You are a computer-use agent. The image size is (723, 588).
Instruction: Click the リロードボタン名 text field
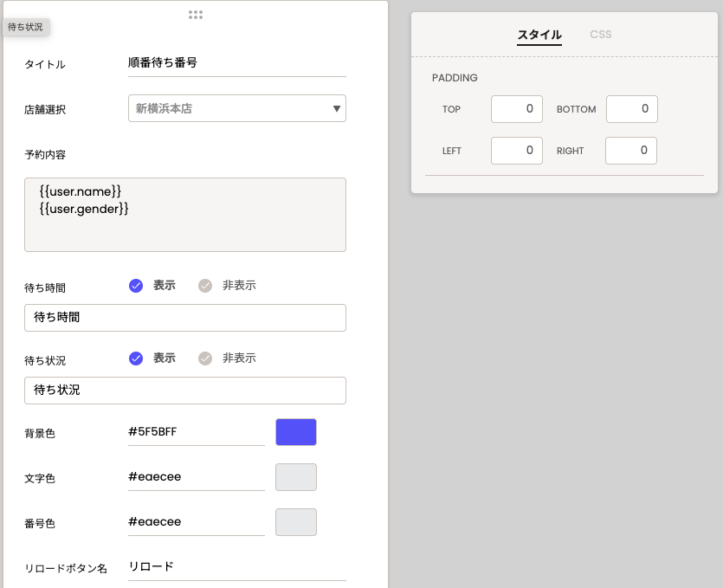point(236,567)
